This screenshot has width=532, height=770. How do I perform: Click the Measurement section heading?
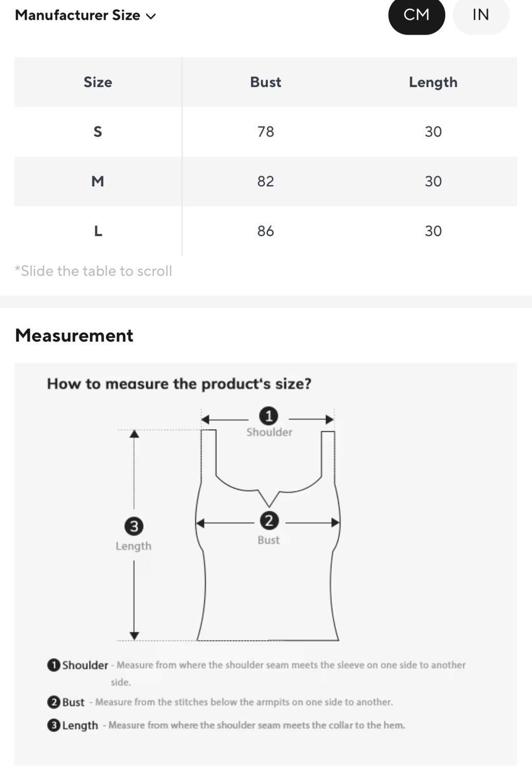click(74, 336)
